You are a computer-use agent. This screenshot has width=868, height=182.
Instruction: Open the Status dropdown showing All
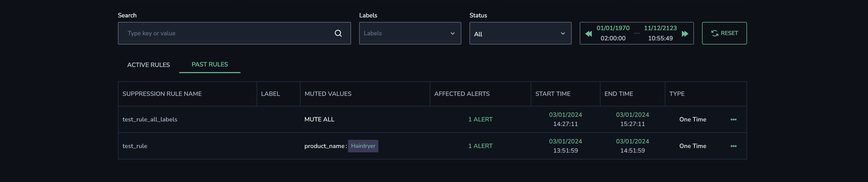520,33
